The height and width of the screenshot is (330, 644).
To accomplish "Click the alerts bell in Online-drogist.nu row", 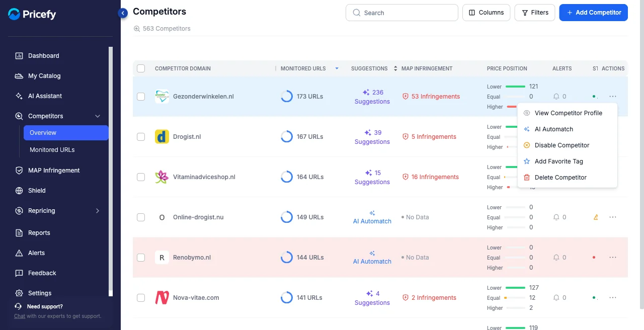I will 556,217.
